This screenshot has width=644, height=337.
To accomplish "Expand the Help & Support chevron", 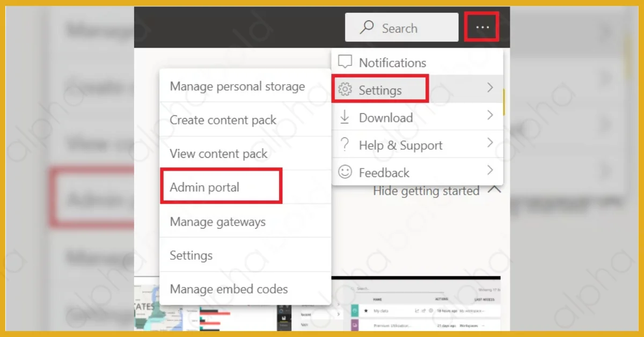I will pyautogui.click(x=489, y=143).
